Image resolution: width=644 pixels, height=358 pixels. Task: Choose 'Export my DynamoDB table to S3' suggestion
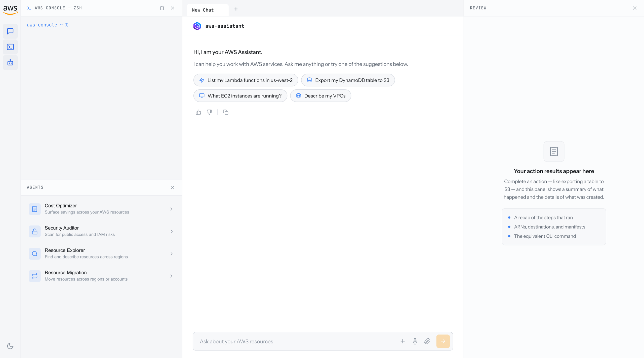coord(348,80)
